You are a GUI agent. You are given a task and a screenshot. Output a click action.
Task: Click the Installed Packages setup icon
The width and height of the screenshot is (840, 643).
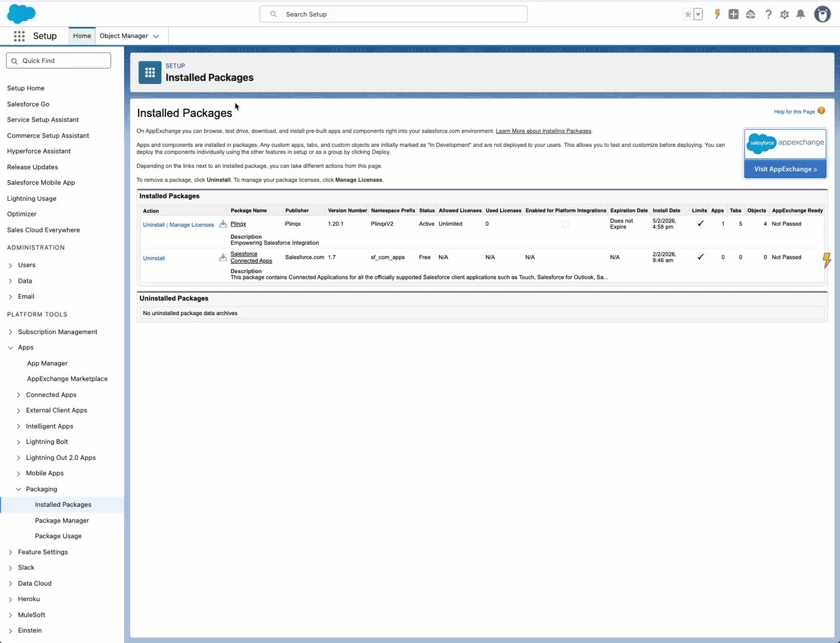coord(150,72)
